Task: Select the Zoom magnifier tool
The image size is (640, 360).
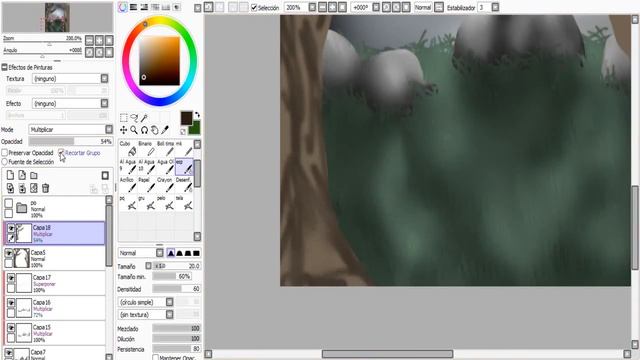Action: click(134, 130)
